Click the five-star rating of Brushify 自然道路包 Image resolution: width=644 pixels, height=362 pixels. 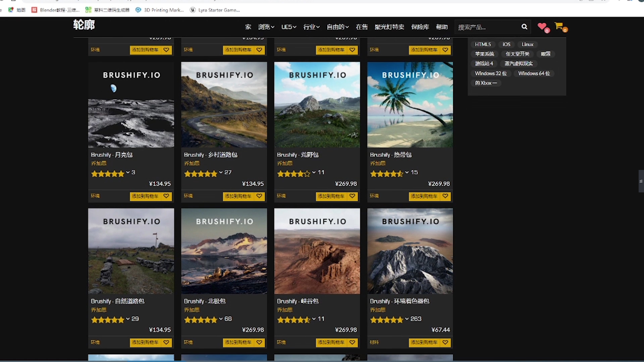pos(108,320)
